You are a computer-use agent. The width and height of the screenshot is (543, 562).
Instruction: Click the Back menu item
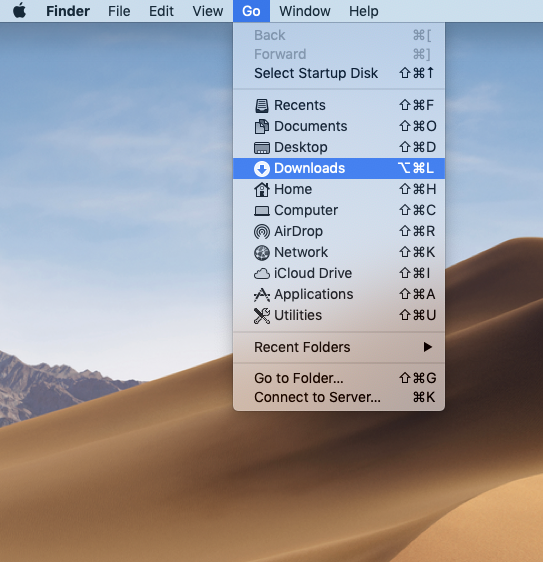(x=339, y=35)
